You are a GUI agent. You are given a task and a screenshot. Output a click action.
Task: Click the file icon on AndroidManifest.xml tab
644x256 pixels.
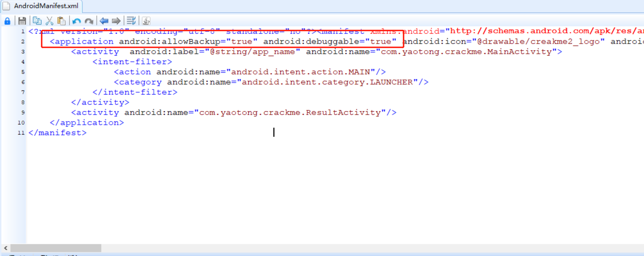point(6,6)
